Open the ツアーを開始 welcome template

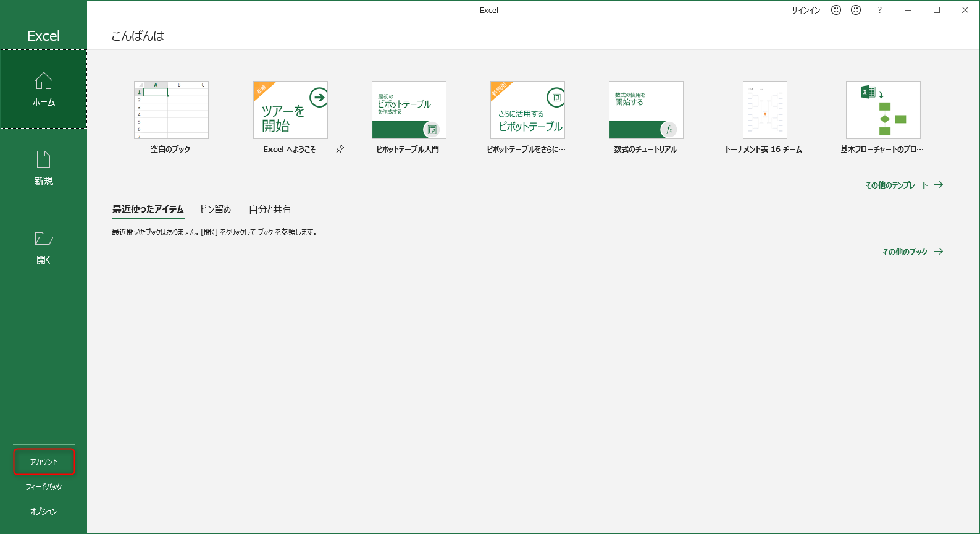(x=290, y=110)
